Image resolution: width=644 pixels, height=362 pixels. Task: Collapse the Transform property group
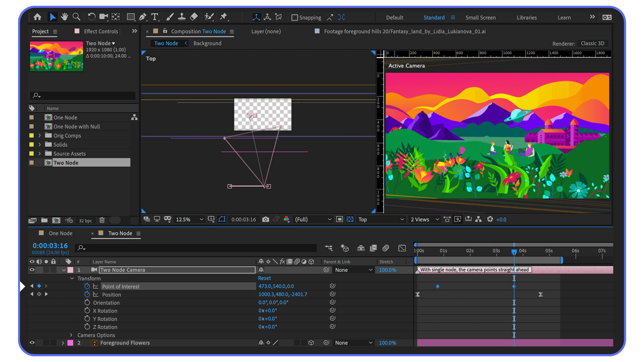tap(72, 278)
